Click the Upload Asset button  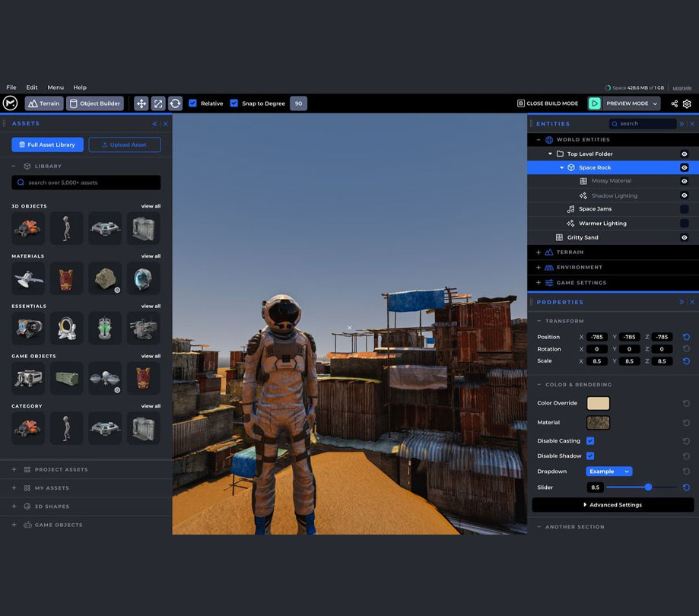pos(125,144)
